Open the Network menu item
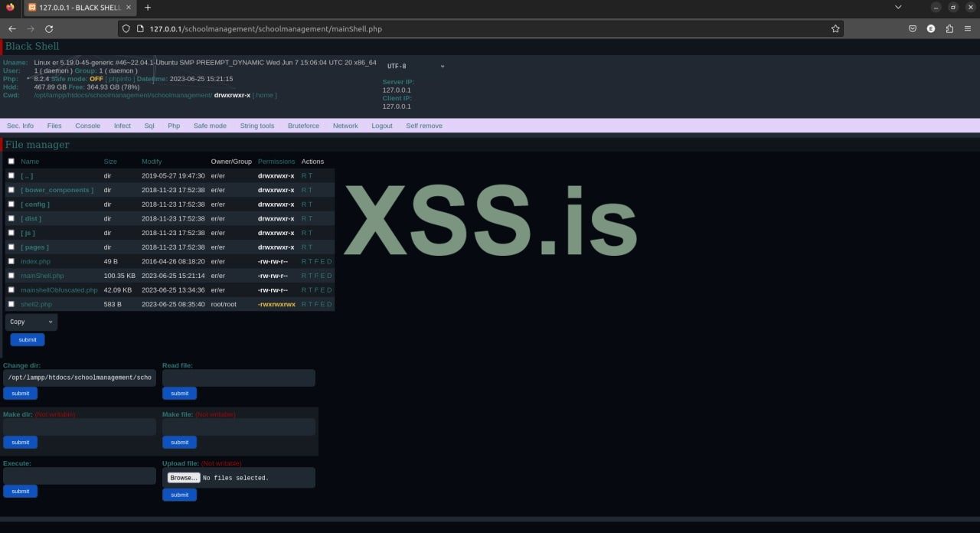Screen dimensions: 980x533 coord(345,126)
